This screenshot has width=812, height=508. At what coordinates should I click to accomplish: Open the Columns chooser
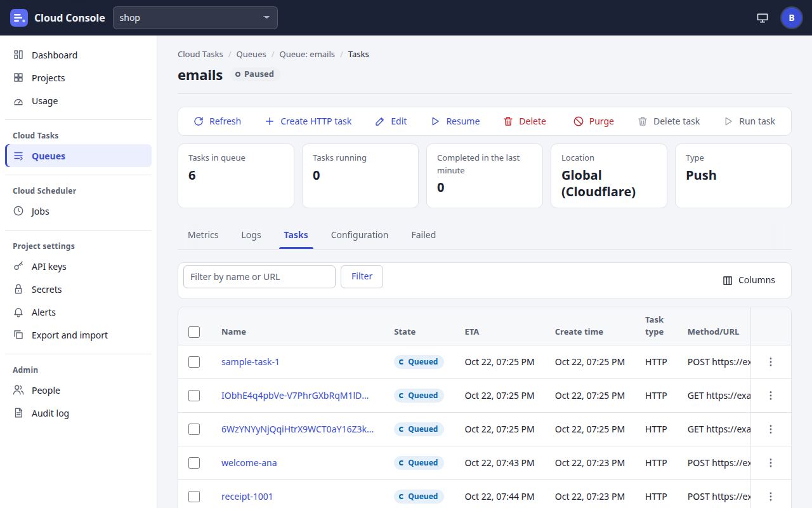pos(749,280)
